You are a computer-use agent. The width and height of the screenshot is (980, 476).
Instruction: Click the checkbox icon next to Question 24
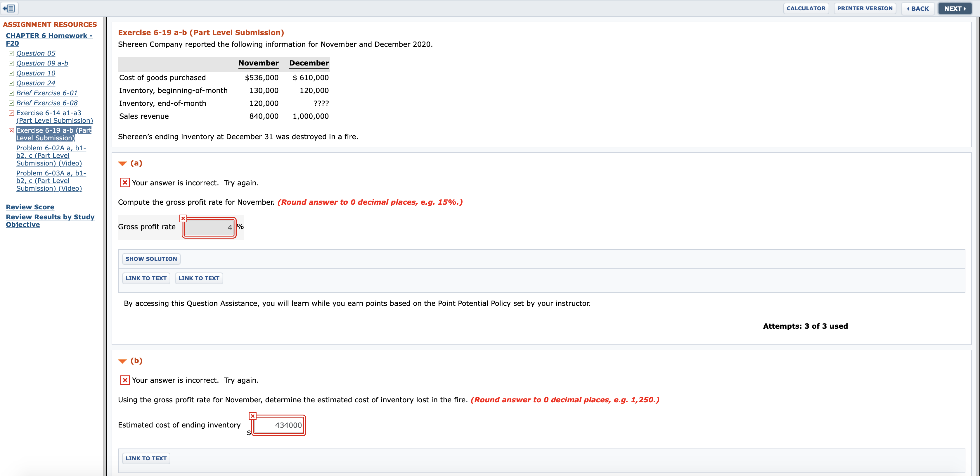pyautogui.click(x=11, y=83)
